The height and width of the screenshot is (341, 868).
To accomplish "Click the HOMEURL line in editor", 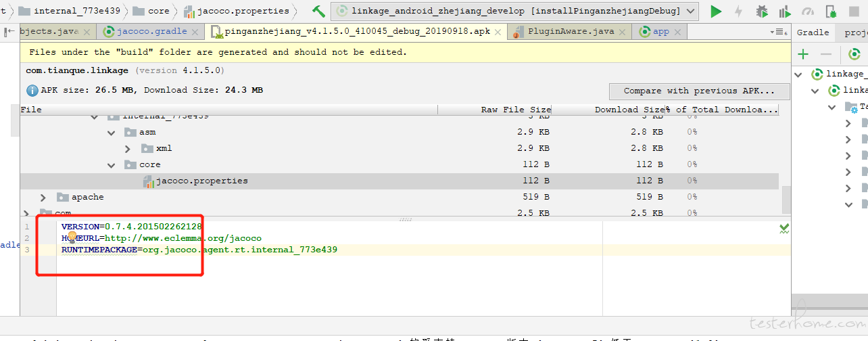I will click(161, 238).
